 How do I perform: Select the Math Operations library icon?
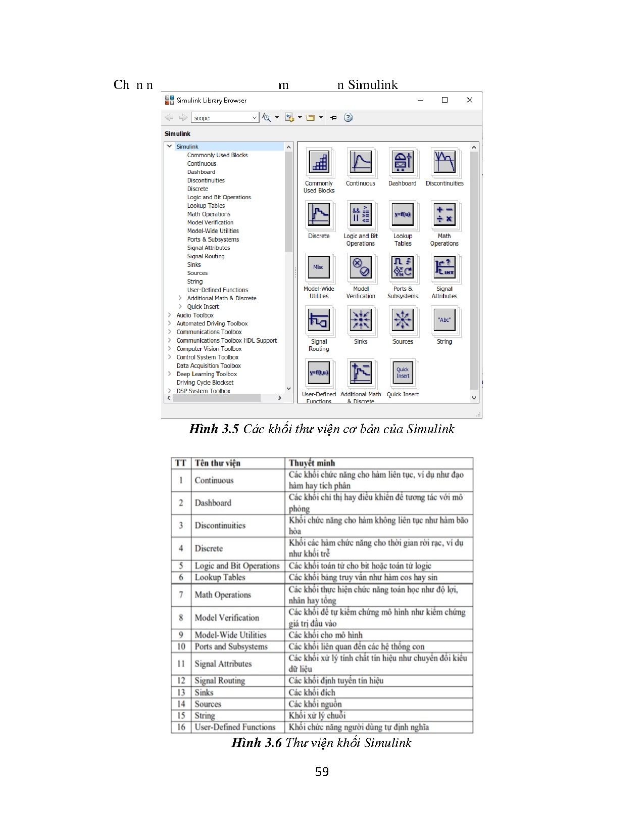point(444,215)
